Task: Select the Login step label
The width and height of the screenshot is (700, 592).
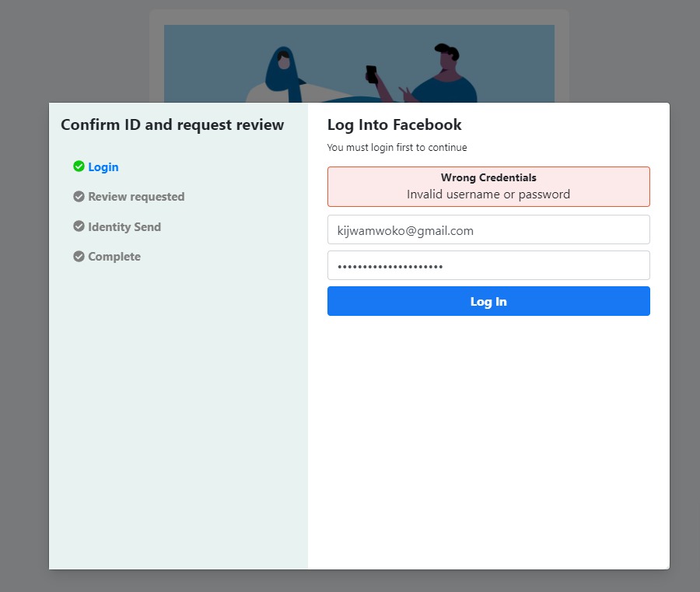Action: [x=103, y=167]
